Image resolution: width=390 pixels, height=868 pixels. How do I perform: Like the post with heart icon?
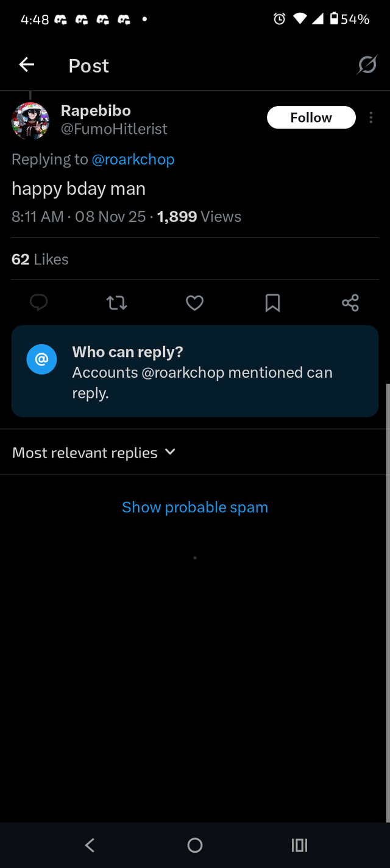click(x=194, y=302)
